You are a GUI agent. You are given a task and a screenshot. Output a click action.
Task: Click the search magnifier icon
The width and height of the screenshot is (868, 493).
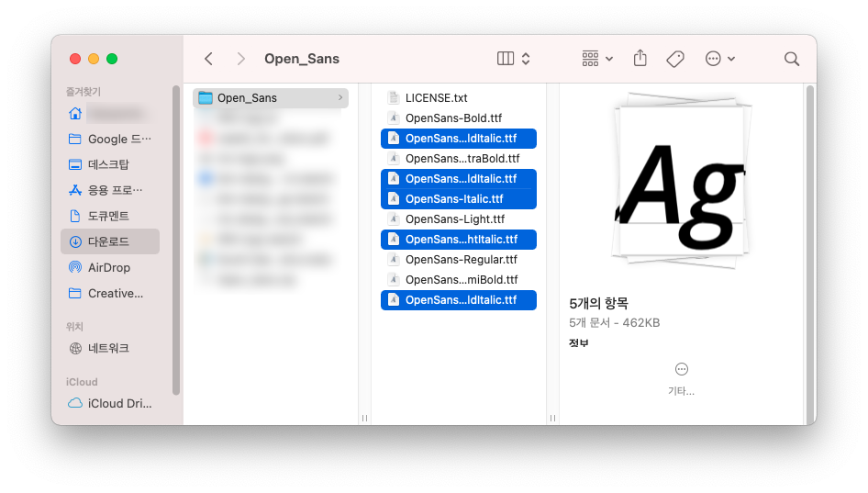(792, 59)
